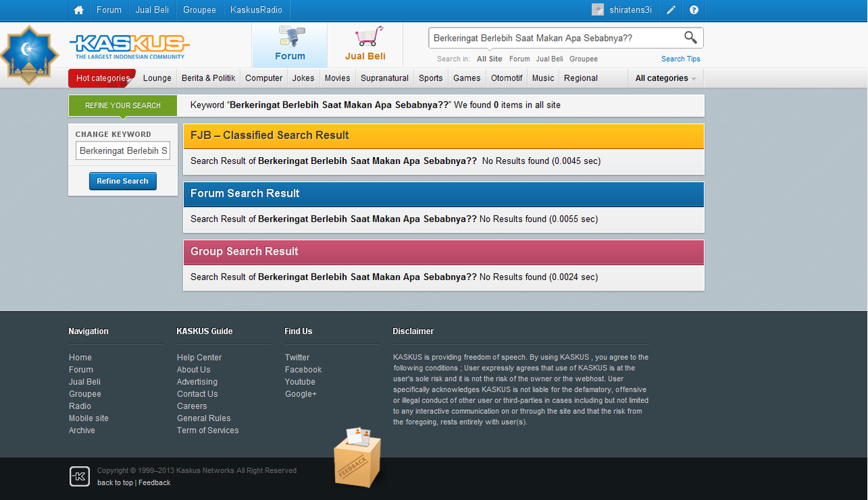
Task: Open footer Home link
Action: (x=80, y=358)
